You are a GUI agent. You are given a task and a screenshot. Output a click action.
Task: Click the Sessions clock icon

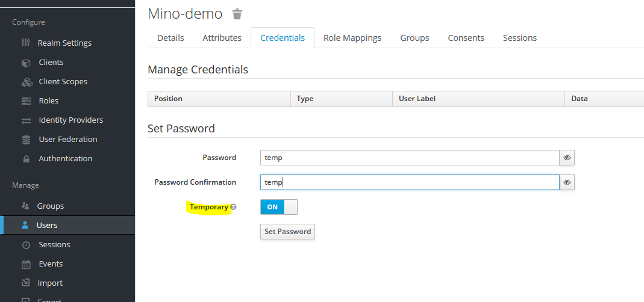26,245
